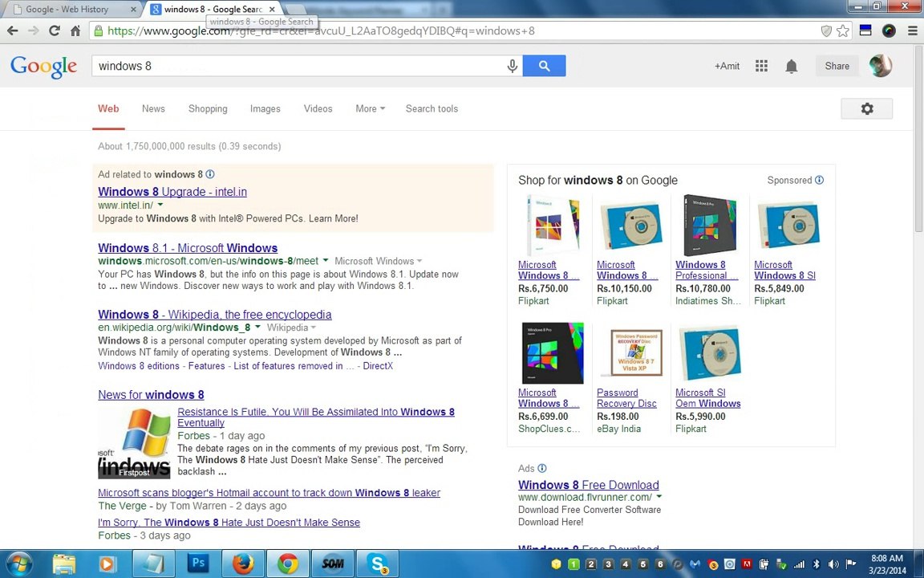Click the Google logo
The width and height of the screenshot is (924, 578).
(x=43, y=66)
